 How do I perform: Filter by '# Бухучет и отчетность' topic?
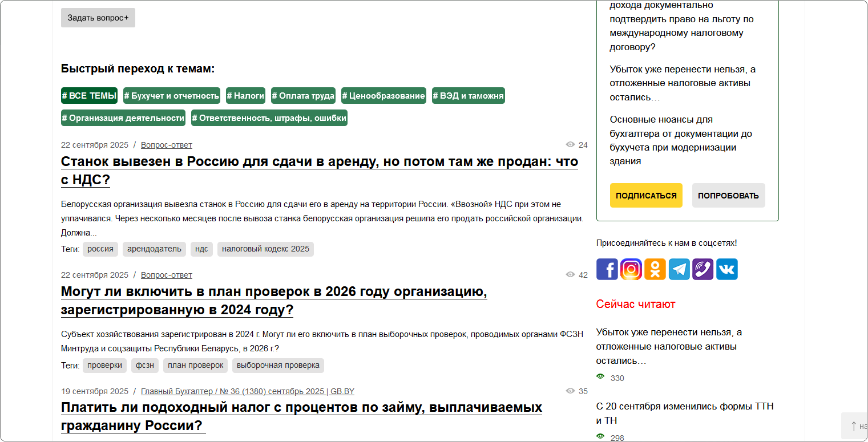(172, 96)
